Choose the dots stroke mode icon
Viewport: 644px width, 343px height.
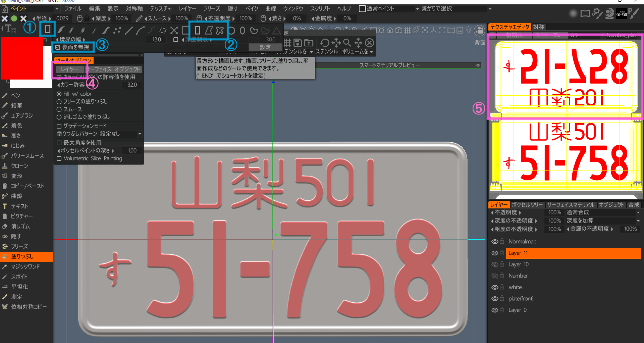(x=117, y=31)
